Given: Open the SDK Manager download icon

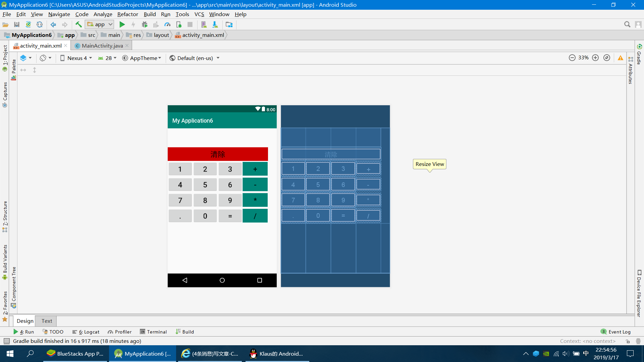Looking at the screenshot, I should click(x=215, y=24).
